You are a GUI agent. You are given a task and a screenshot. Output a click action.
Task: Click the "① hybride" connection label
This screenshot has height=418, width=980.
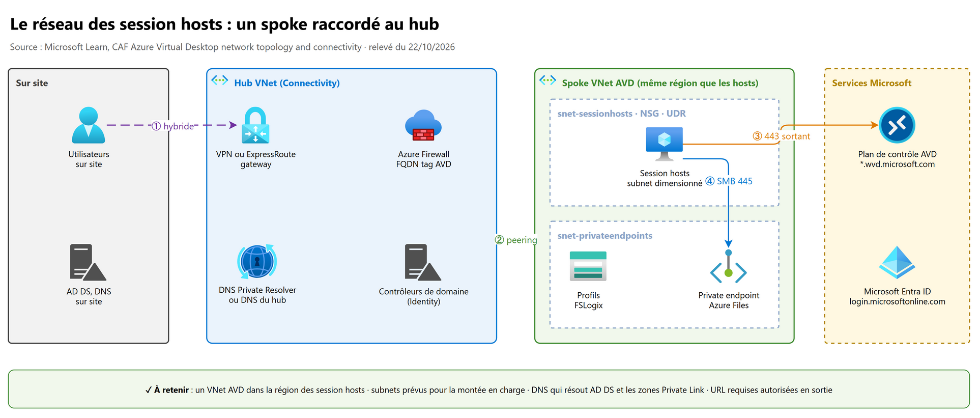pos(173,126)
